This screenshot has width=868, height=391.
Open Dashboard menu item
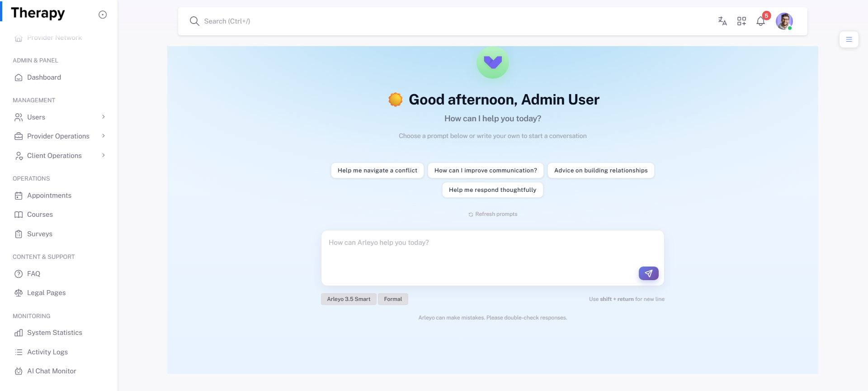tap(59, 77)
